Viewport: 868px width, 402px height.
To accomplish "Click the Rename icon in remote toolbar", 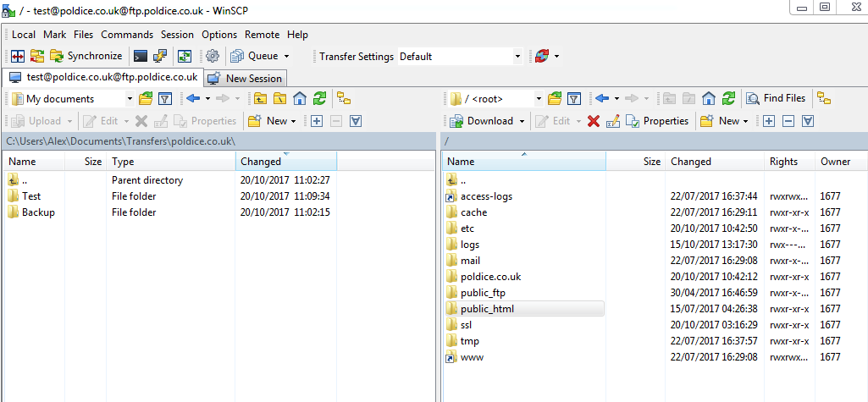I will [612, 121].
